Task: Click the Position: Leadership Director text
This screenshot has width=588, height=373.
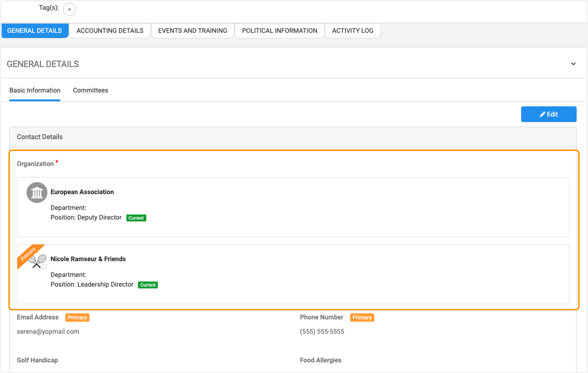Action: [92, 284]
